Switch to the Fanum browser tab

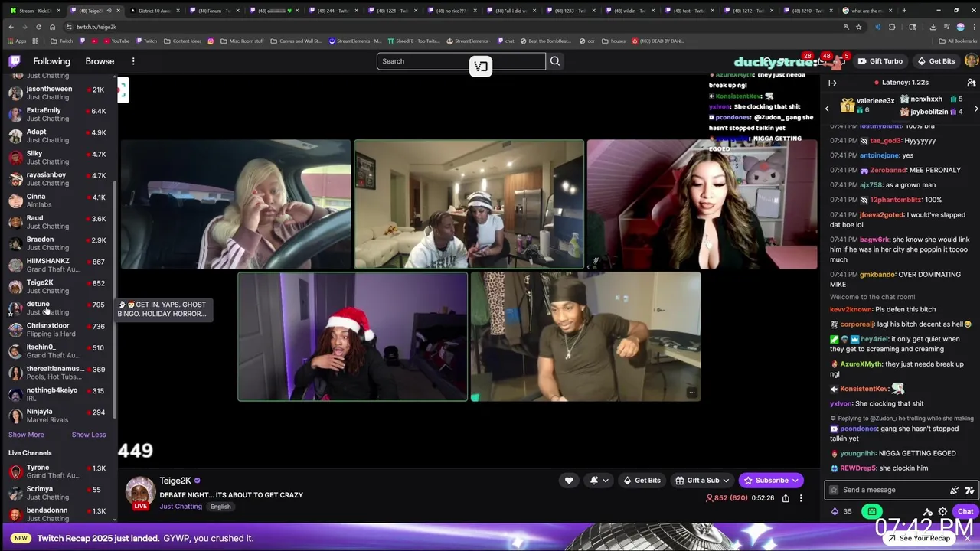point(213,11)
